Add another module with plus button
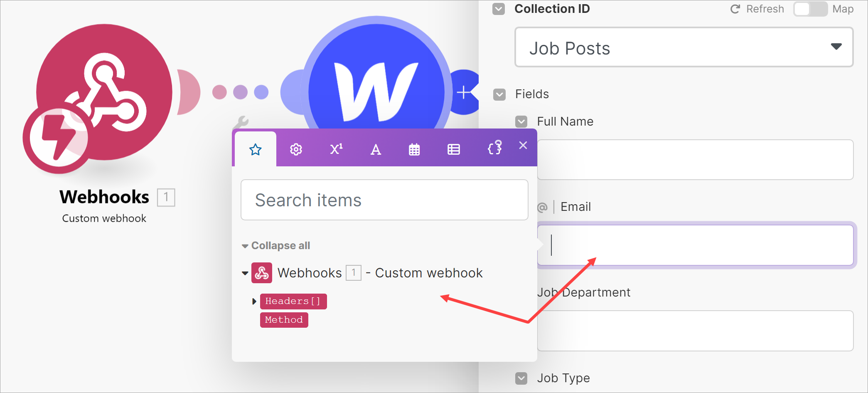 (464, 92)
